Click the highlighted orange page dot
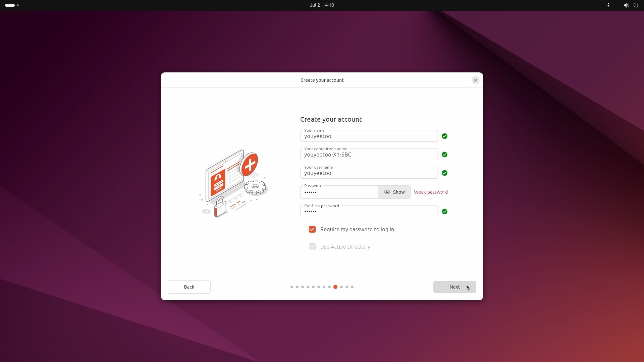This screenshot has height=362, width=644. (336, 287)
